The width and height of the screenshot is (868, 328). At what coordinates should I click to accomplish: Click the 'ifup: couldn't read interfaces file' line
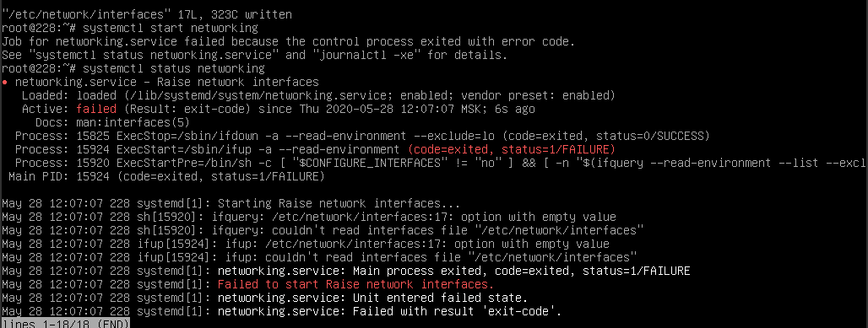pos(319,258)
